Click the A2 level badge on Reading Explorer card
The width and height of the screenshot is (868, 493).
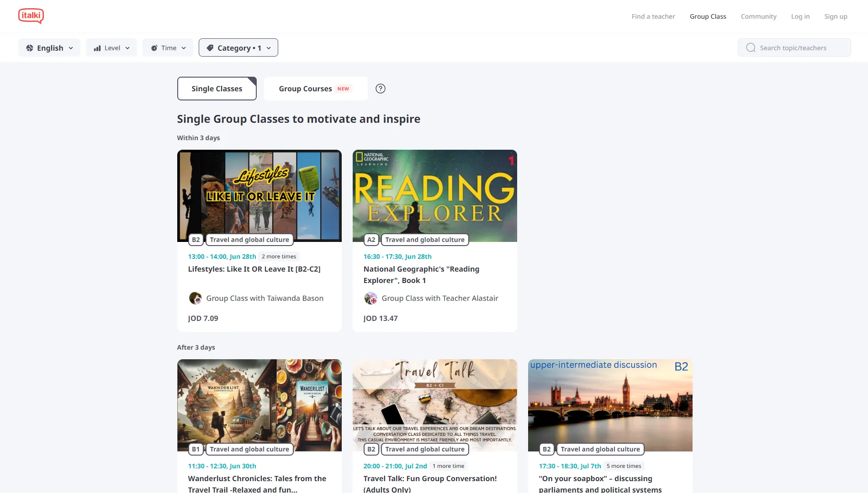pyautogui.click(x=371, y=240)
